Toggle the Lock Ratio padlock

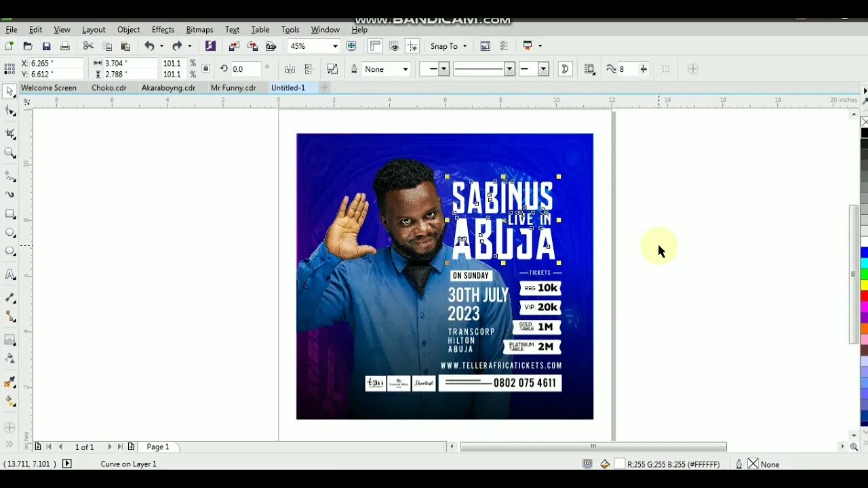[x=205, y=68]
